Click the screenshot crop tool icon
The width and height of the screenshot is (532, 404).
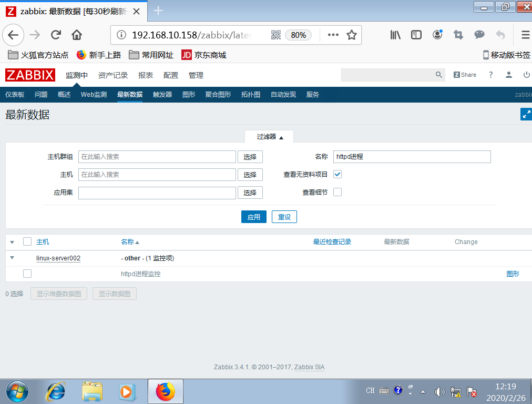coord(458,35)
